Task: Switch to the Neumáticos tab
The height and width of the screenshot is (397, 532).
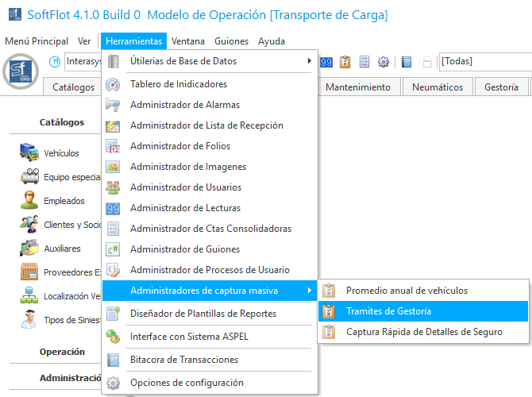Action: pos(437,87)
